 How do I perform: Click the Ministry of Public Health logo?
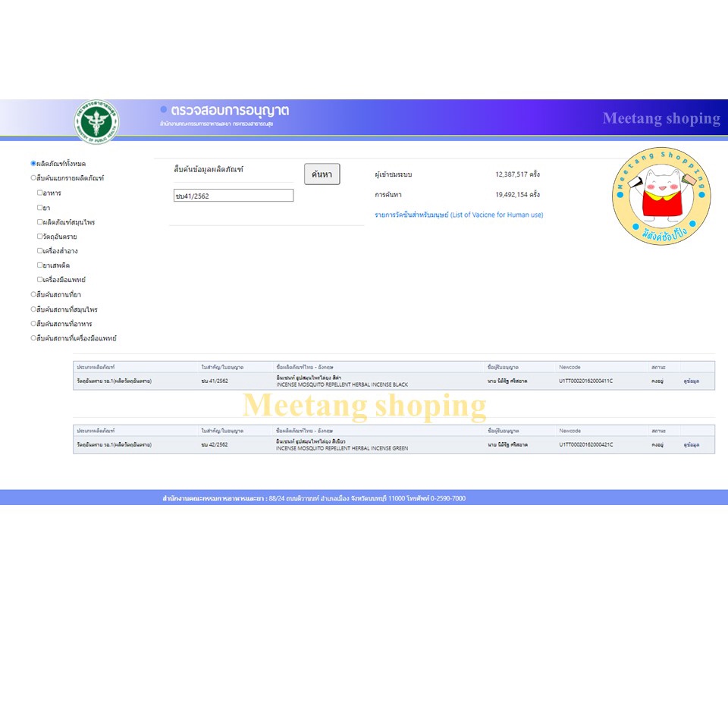96,121
